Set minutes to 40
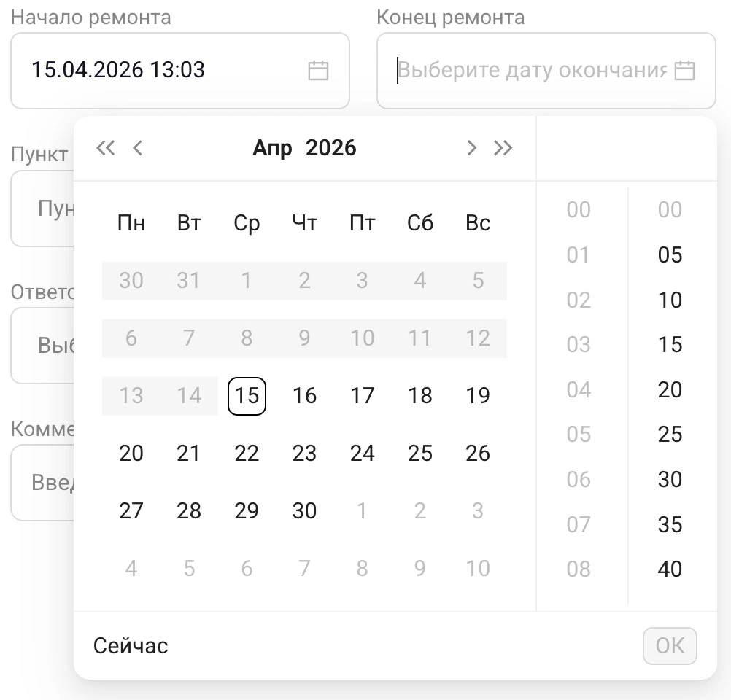The image size is (731, 700). pyautogui.click(x=669, y=569)
